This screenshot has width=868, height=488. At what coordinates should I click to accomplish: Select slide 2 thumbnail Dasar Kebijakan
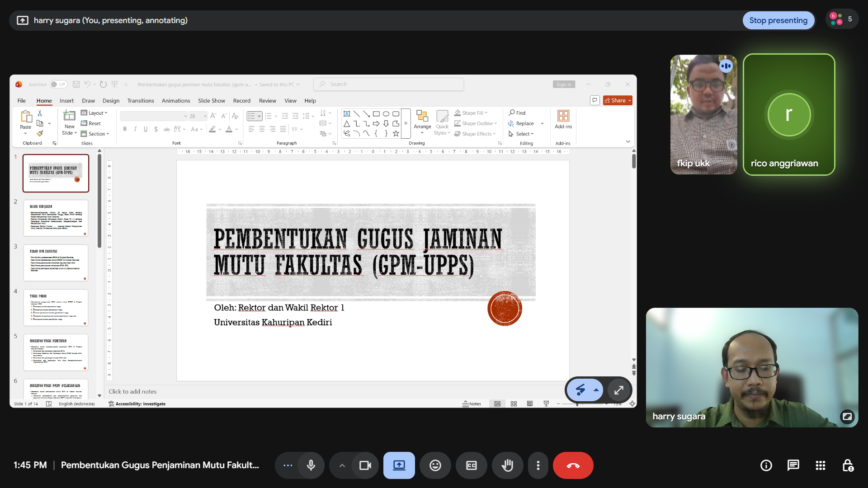tap(56, 218)
